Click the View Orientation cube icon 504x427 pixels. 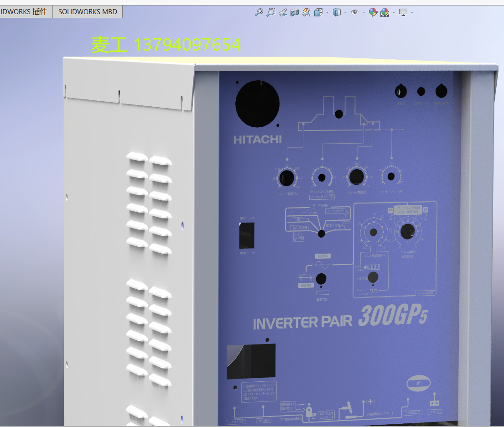[318, 12]
